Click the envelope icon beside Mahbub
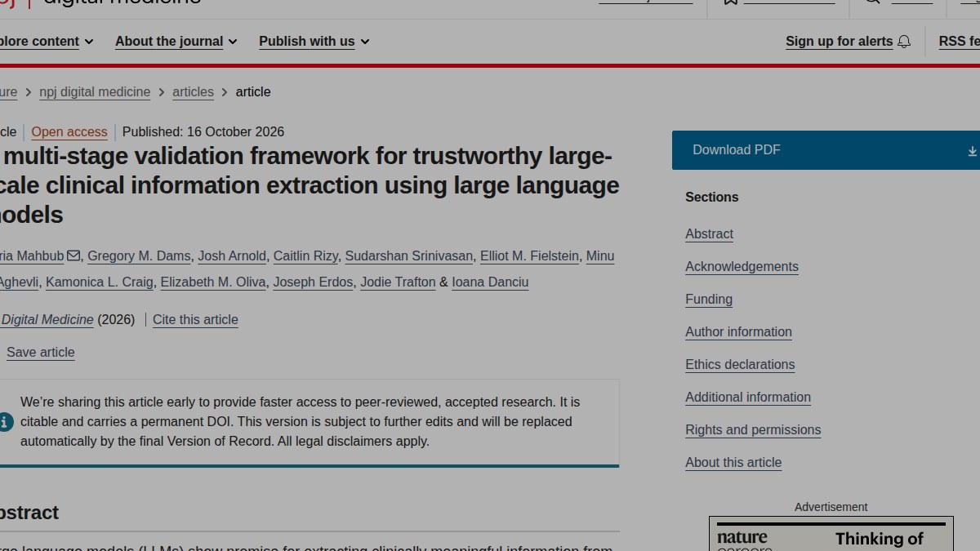 click(73, 256)
